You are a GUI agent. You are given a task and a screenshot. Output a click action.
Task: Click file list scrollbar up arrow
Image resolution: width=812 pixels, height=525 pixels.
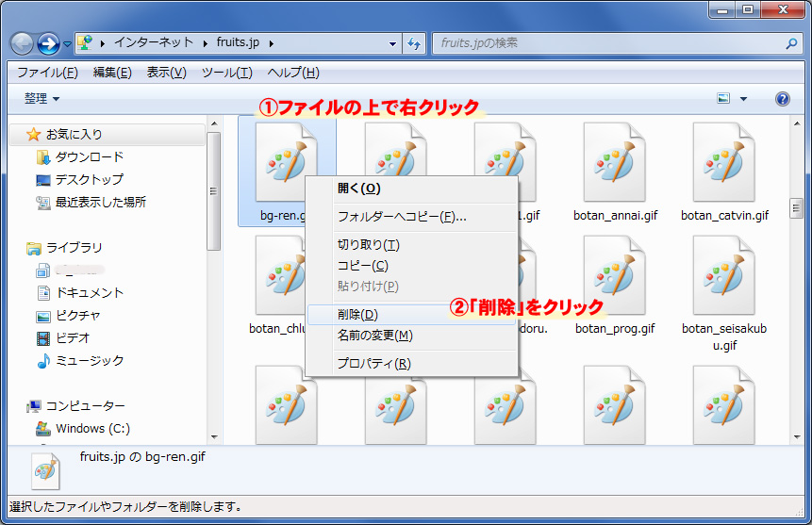[797, 123]
